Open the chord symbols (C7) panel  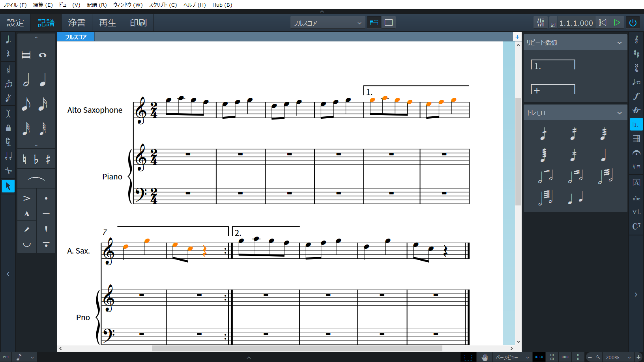(x=636, y=226)
